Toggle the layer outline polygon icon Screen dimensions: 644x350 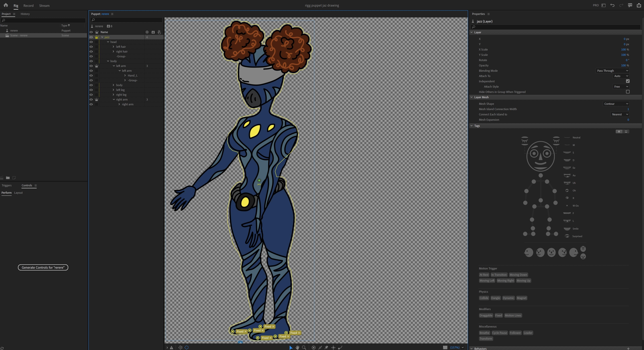(187, 347)
